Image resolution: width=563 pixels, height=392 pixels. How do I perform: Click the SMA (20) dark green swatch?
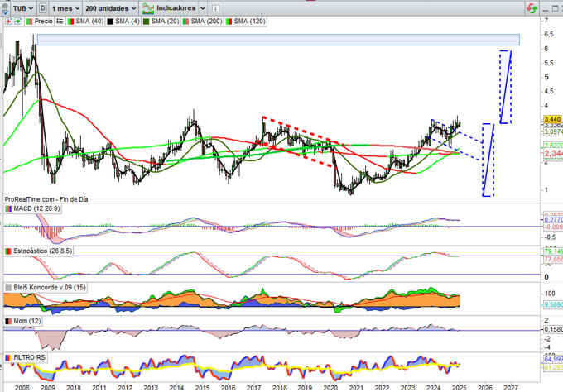click(x=147, y=22)
